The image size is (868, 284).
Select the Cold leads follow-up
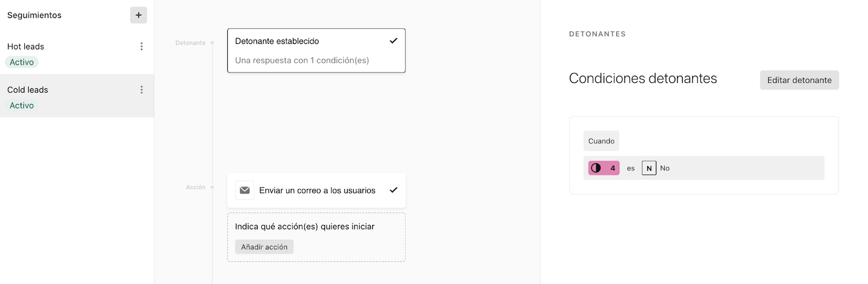point(77,96)
